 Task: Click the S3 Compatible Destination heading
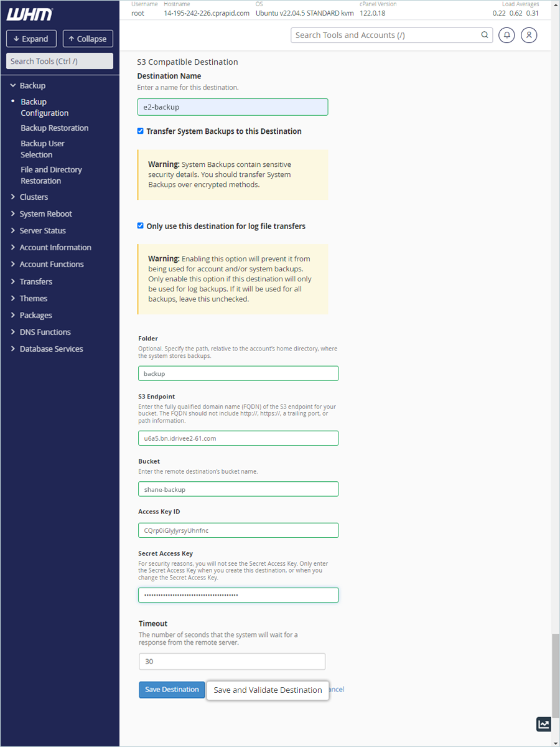click(x=187, y=62)
